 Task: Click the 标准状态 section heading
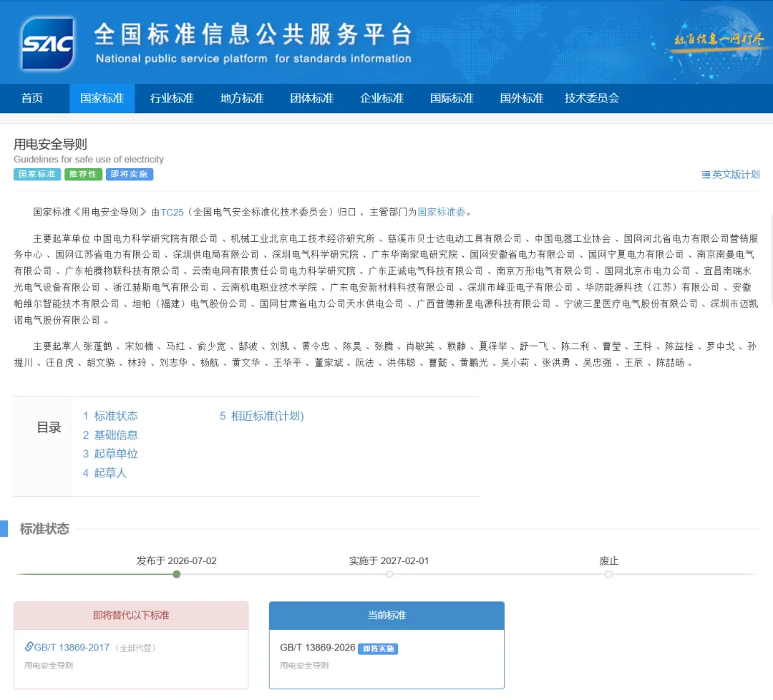(44, 529)
